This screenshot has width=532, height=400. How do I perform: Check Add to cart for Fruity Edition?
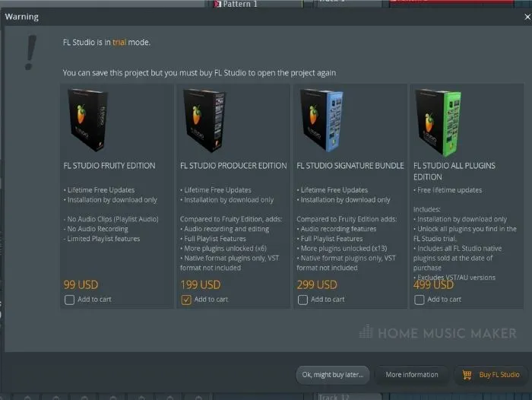(70, 300)
